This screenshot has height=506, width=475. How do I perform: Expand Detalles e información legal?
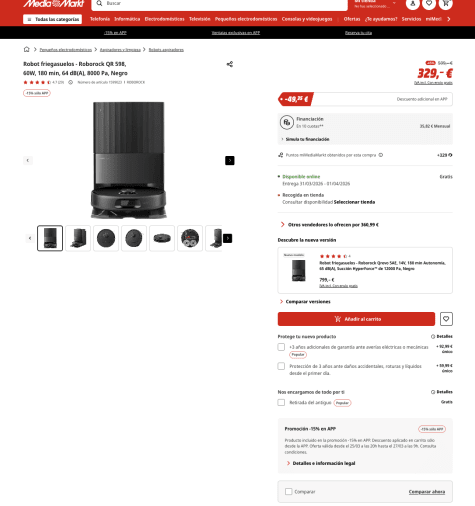(321, 463)
